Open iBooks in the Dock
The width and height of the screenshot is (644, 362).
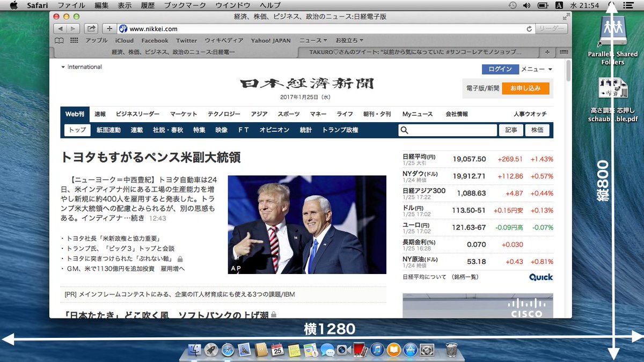pos(394,350)
